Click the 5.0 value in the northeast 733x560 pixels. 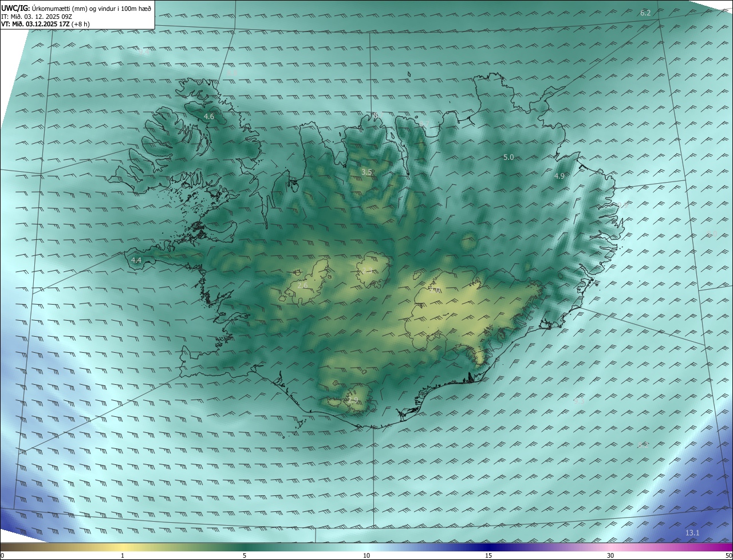point(509,157)
